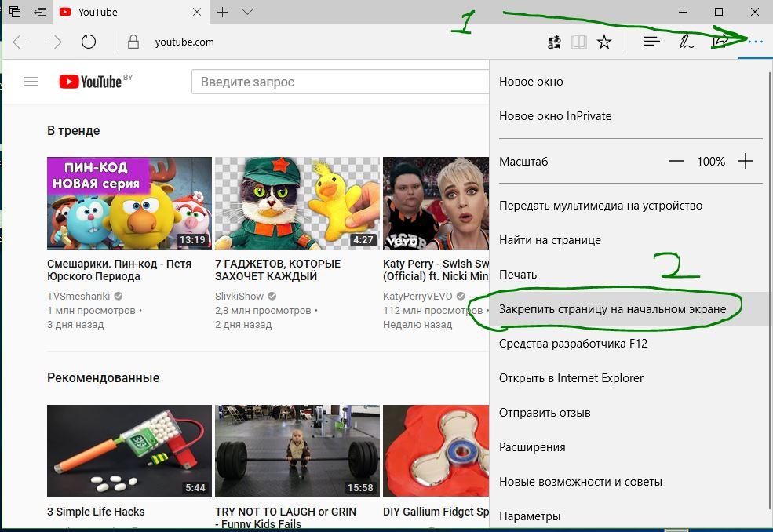The image size is (773, 532).
Task: Open the 'Katy Perry - Swish' title link
Action: point(436,270)
